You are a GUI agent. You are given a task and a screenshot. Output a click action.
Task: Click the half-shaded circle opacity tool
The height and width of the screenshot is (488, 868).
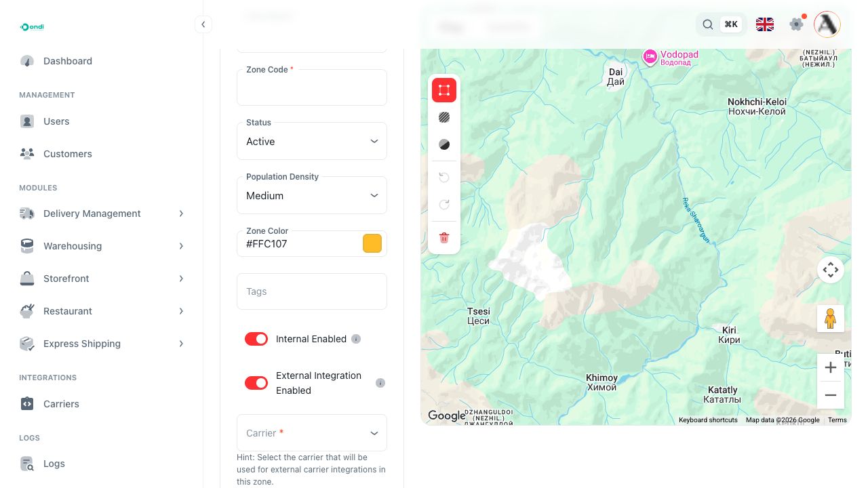pos(444,144)
